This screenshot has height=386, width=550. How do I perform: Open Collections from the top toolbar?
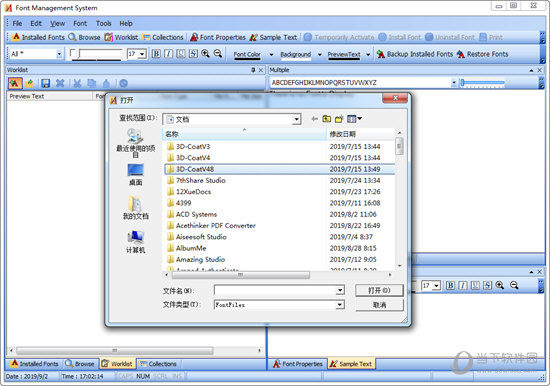tap(163, 37)
